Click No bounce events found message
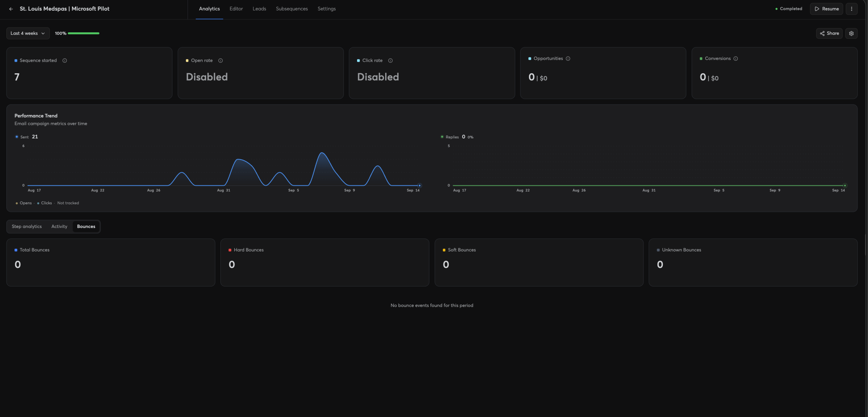This screenshot has width=868, height=417. pyautogui.click(x=432, y=305)
